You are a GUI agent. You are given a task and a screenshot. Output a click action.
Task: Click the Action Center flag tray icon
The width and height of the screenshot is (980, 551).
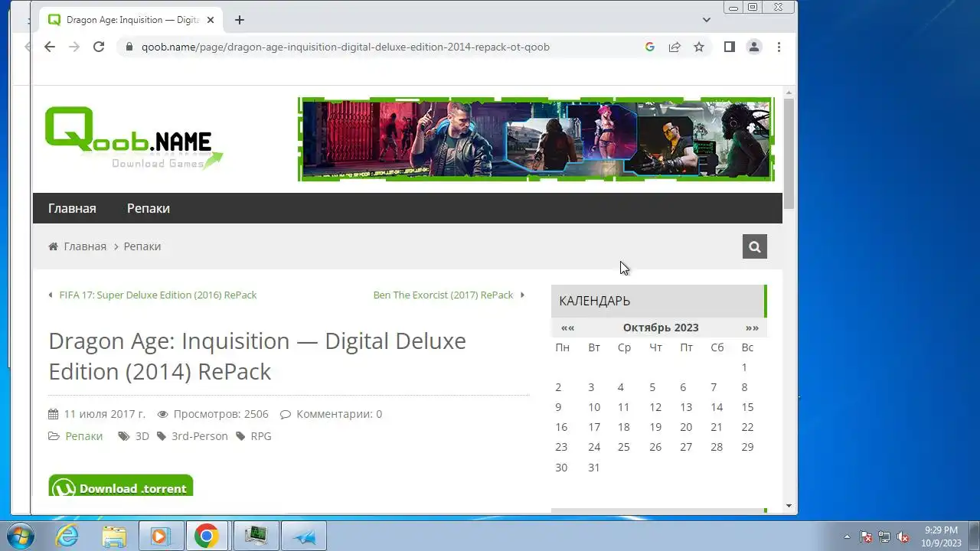tap(866, 537)
